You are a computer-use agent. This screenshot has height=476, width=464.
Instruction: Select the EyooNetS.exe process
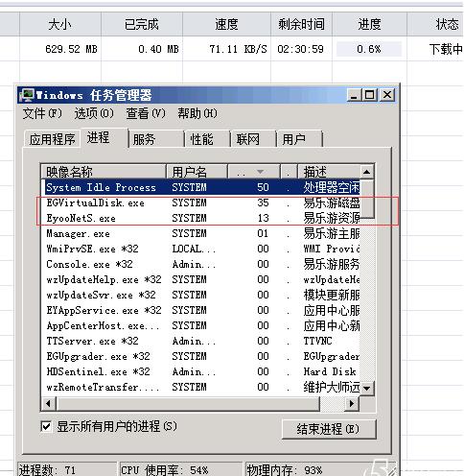click(201, 218)
